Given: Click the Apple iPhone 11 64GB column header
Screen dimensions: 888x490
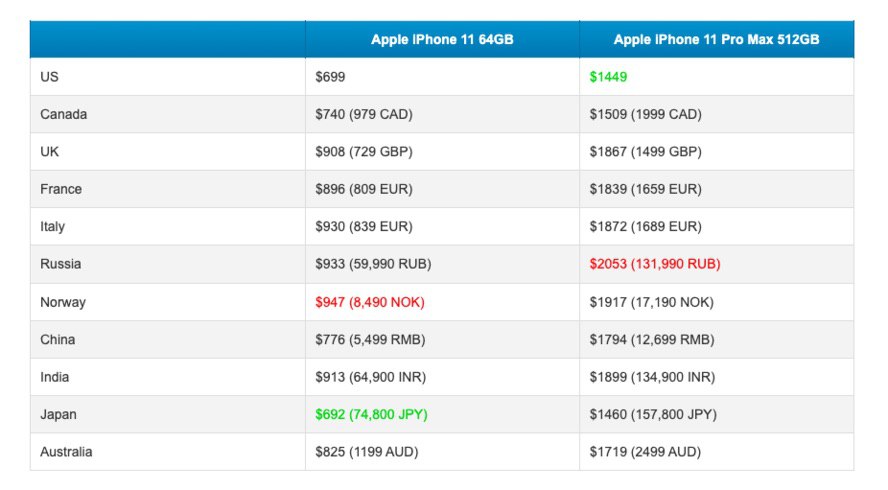Looking at the screenshot, I should [442, 39].
